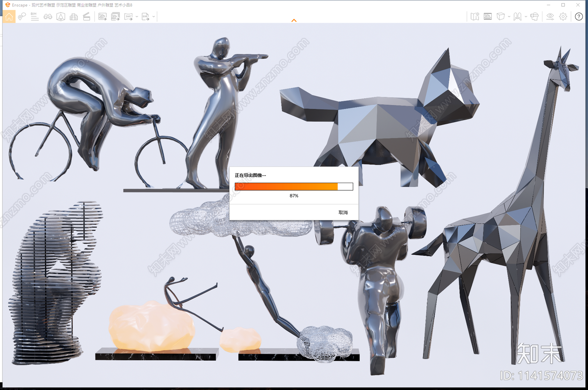Click the Enscape window title text
Image resolution: width=588 pixels, height=390 pixels.
[x=72, y=5]
